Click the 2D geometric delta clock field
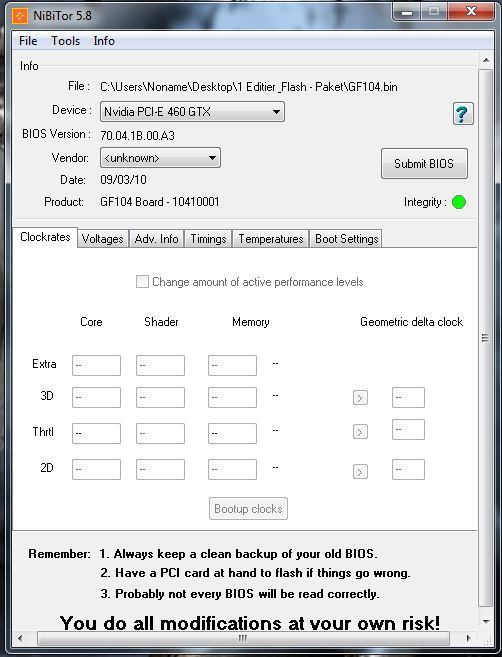Image resolution: width=502 pixels, height=657 pixels. pyautogui.click(x=408, y=469)
